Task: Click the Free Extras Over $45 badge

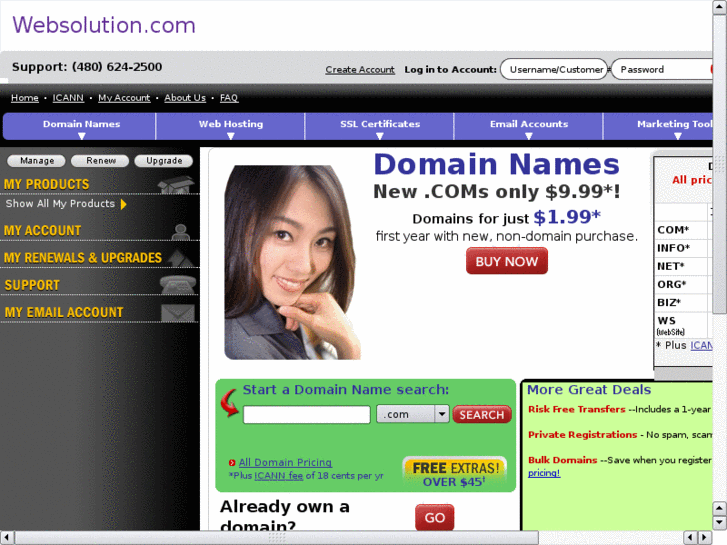Action: [455, 474]
